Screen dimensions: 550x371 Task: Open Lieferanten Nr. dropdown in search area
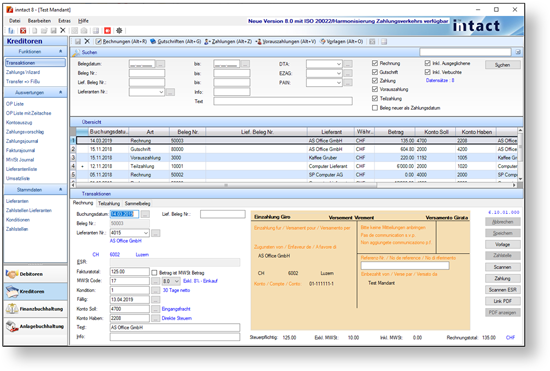tap(161, 92)
